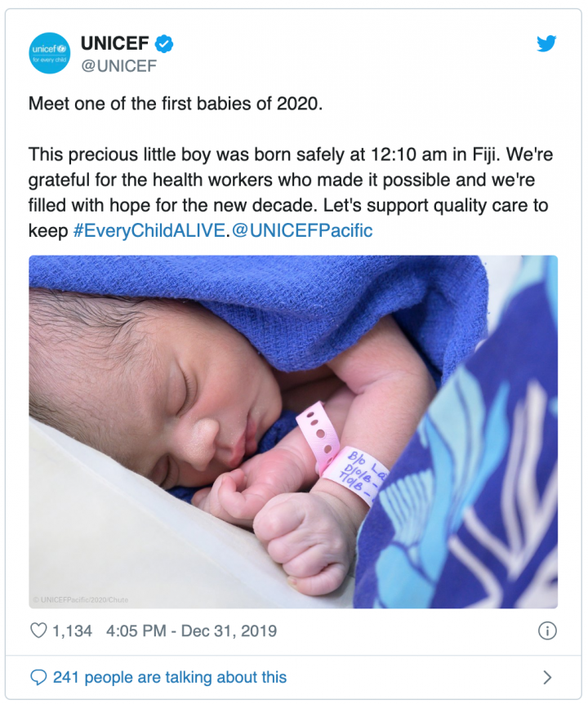The width and height of the screenshot is (588, 704).
Task: Visit the @UNICEF handle link
Action: pos(118,65)
